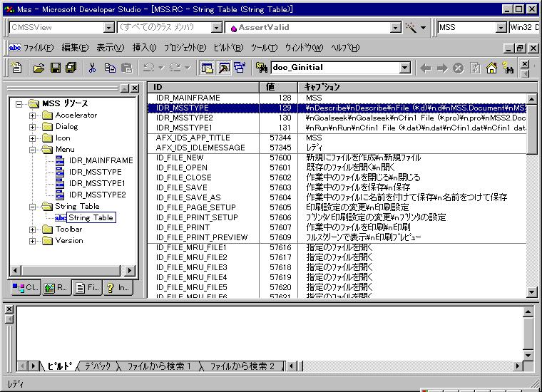
Task: Switch to the ClassView tab
Action: click(x=26, y=287)
